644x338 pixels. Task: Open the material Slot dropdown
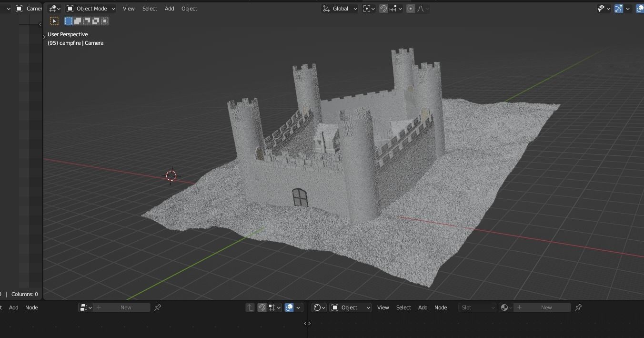point(478,307)
